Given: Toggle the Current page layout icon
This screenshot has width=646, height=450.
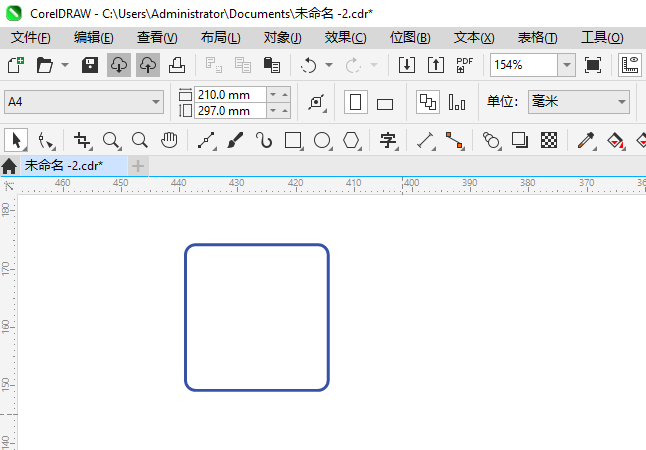Looking at the screenshot, I should (457, 102).
